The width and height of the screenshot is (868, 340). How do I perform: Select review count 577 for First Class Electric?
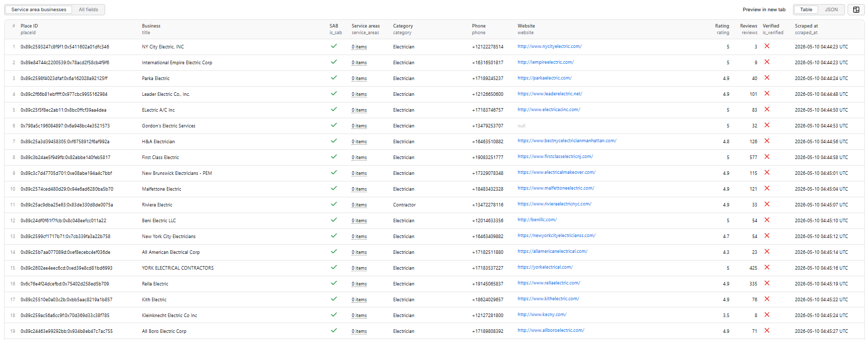point(753,158)
